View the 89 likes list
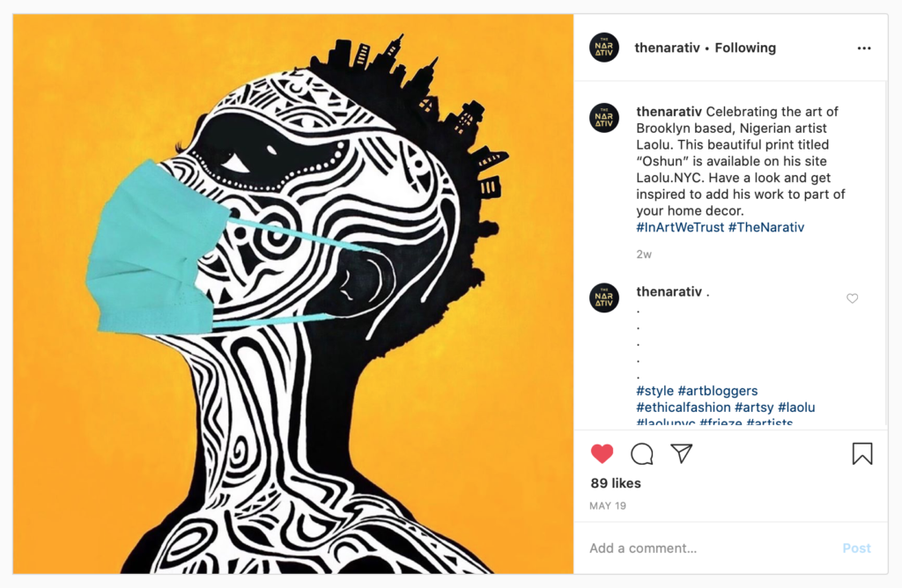902x588 pixels. [616, 483]
